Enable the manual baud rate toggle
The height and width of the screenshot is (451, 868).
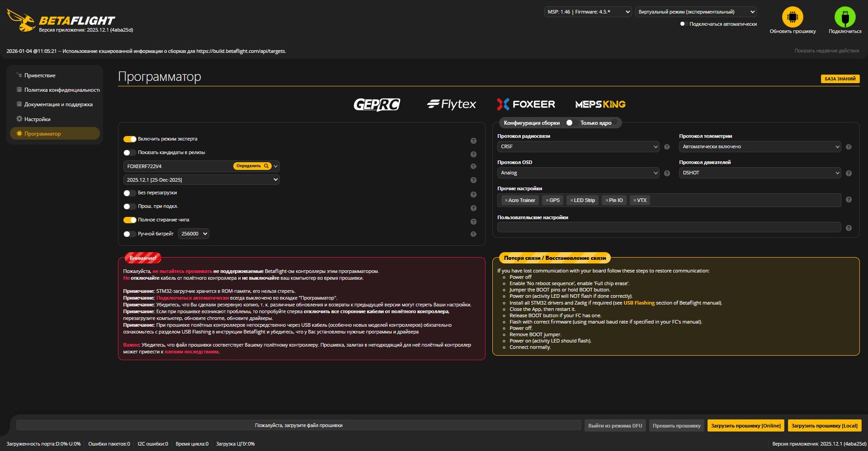tap(130, 234)
